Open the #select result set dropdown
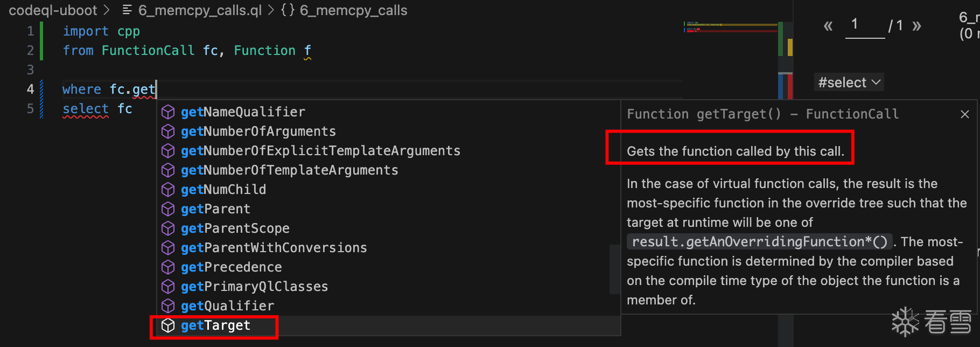This screenshot has height=347, width=980. (x=849, y=82)
